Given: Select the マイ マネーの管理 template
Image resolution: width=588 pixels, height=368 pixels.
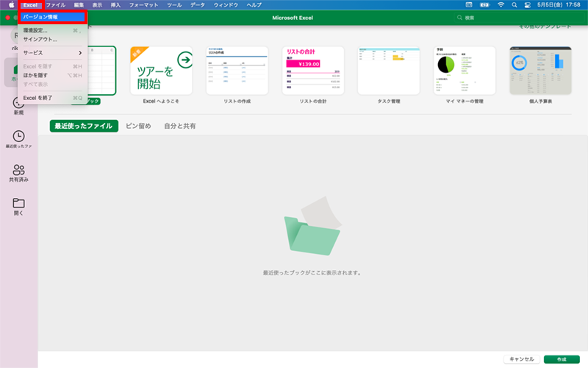Looking at the screenshot, I should 465,71.
